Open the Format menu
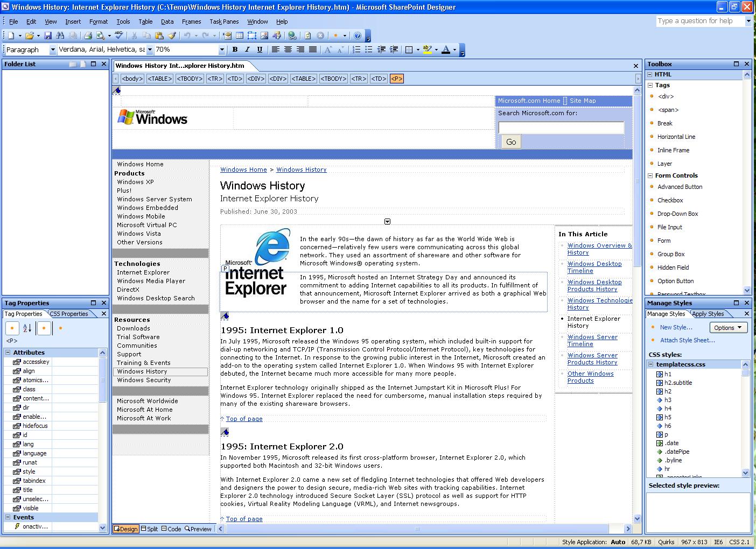The height and width of the screenshot is (549, 756). click(99, 22)
